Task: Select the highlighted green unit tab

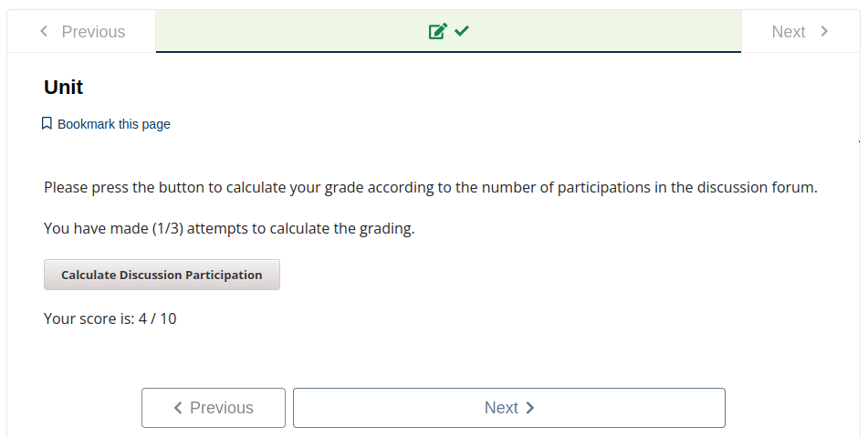Action: coord(448,32)
